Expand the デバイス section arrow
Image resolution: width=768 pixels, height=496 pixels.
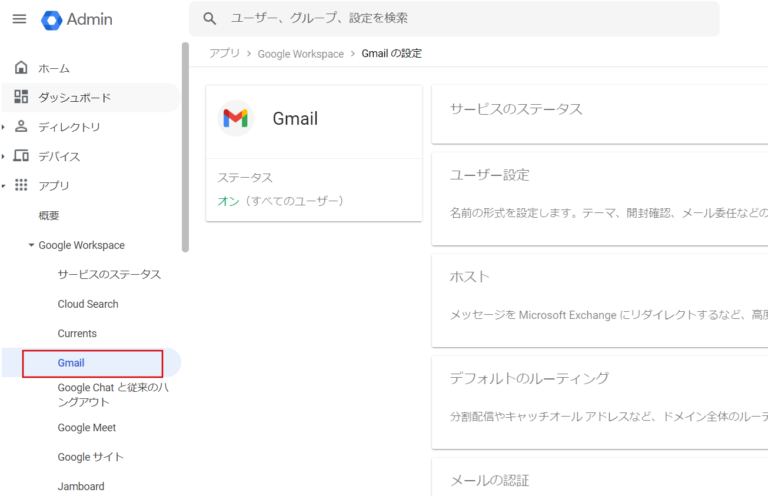[x=4, y=156]
